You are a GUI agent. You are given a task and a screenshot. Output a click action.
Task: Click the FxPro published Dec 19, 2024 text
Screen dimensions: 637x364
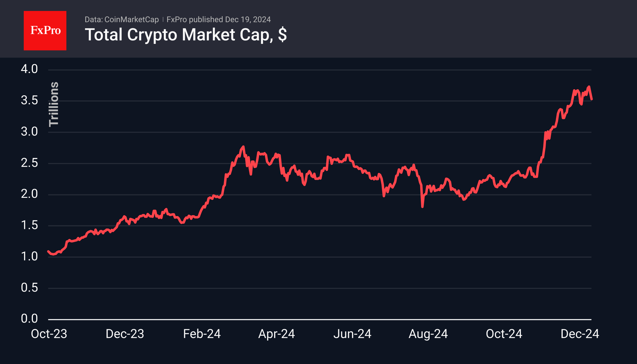[x=218, y=19]
